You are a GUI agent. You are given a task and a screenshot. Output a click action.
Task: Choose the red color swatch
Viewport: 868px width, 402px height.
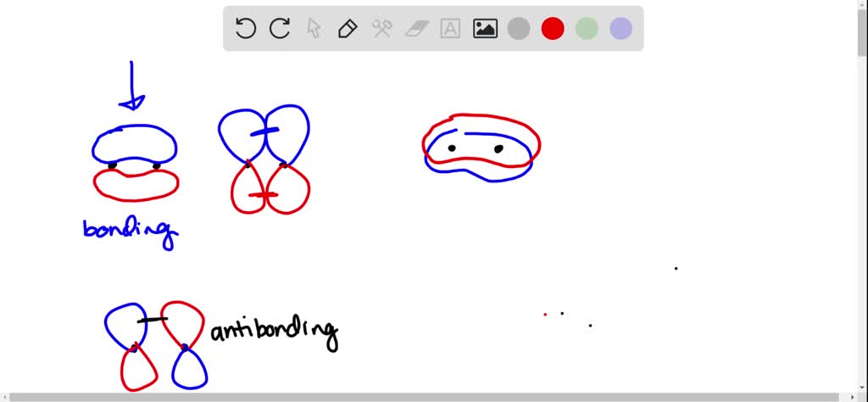(x=553, y=28)
